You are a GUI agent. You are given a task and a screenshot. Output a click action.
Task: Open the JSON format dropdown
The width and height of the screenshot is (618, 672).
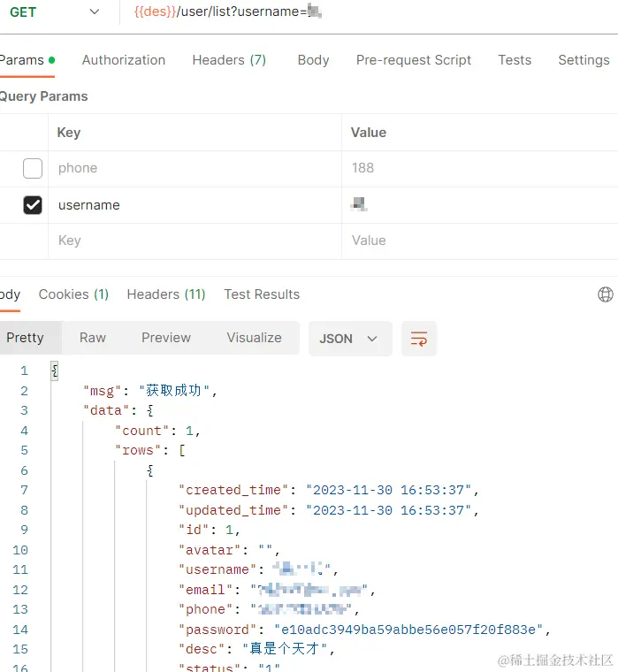tap(350, 339)
